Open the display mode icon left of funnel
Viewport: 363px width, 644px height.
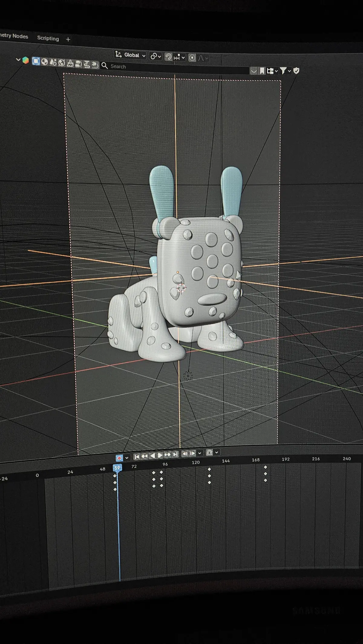(272, 71)
